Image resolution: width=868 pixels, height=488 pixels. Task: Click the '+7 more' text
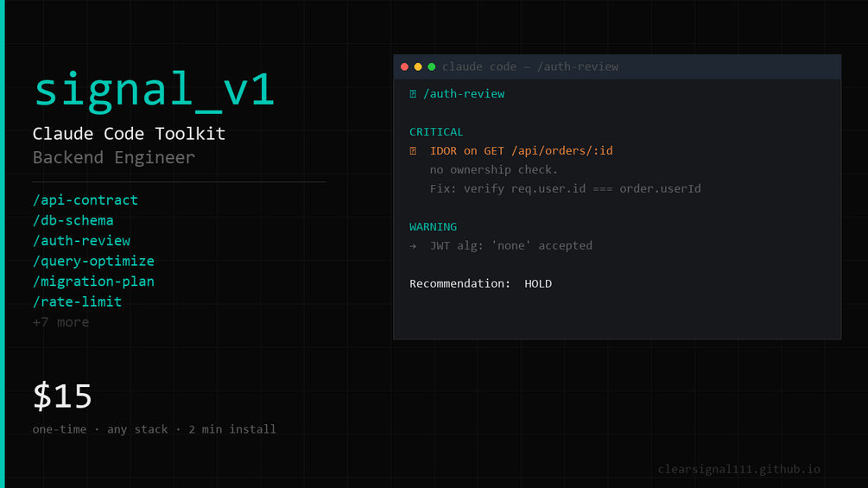(61, 322)
